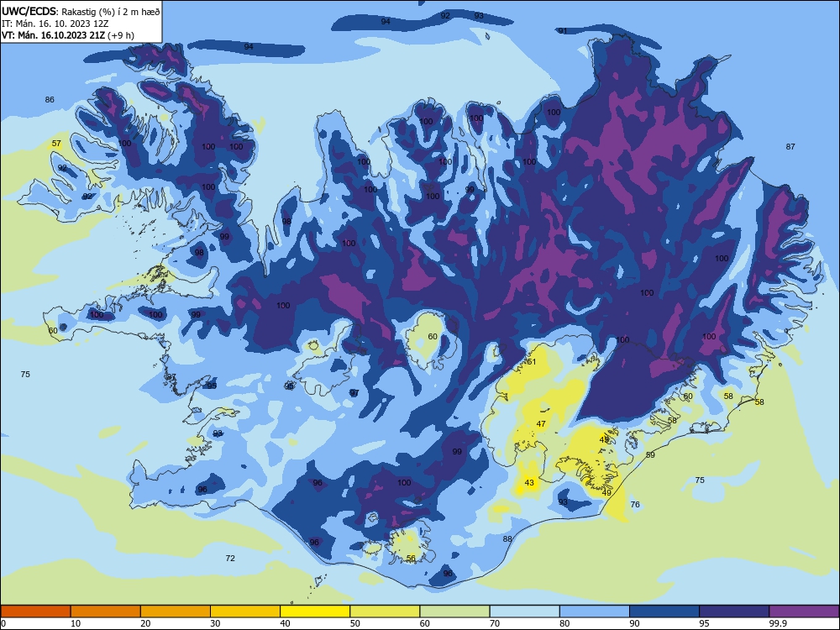Select the '51' humidity value on the map
This screenshot has width=840, height=630.
coord(532,361)
